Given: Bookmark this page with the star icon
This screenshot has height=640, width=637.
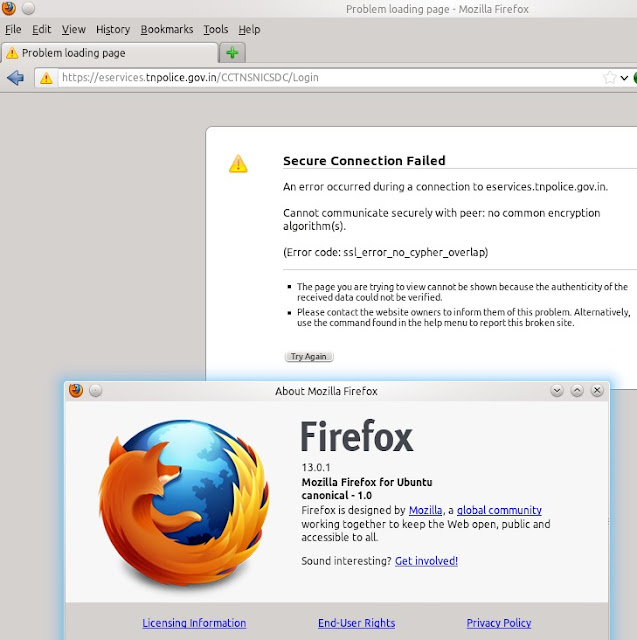Looking at the screenshot, I should pyautogui.click(x=609, y=78).
